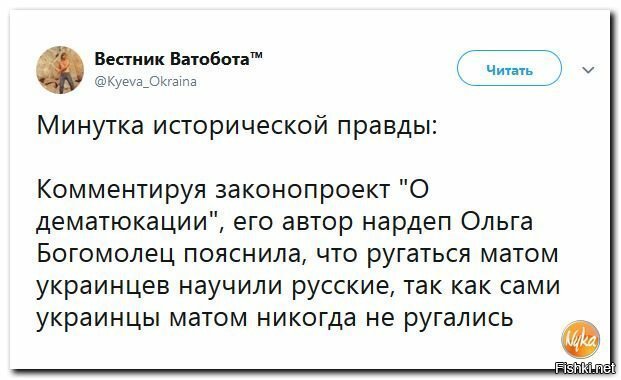Click the name Ольга in tweet
This screenshot has width=621, height=380.
click(497, 222)
